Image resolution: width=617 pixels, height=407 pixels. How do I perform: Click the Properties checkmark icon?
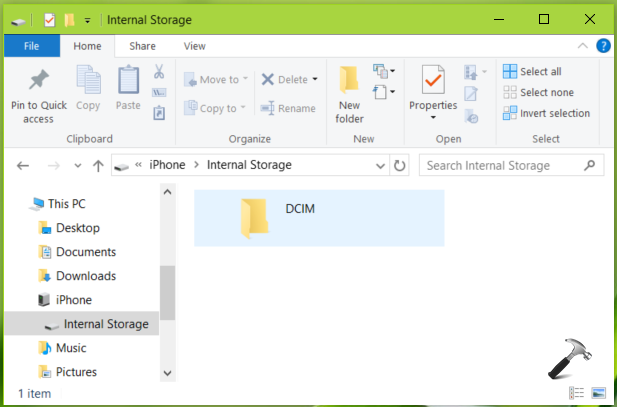pyautogui.click(x=433, y=80)
